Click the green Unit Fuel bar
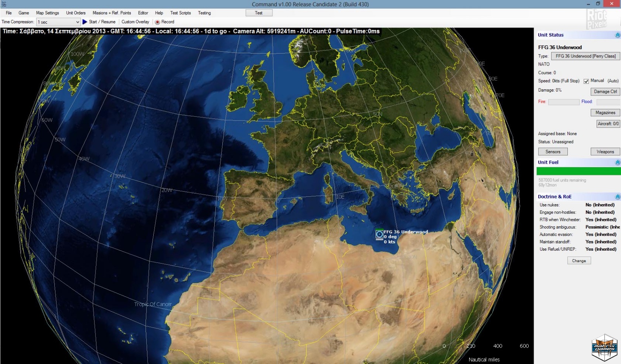This screenshot has width=621, height=364. (578, 171)
